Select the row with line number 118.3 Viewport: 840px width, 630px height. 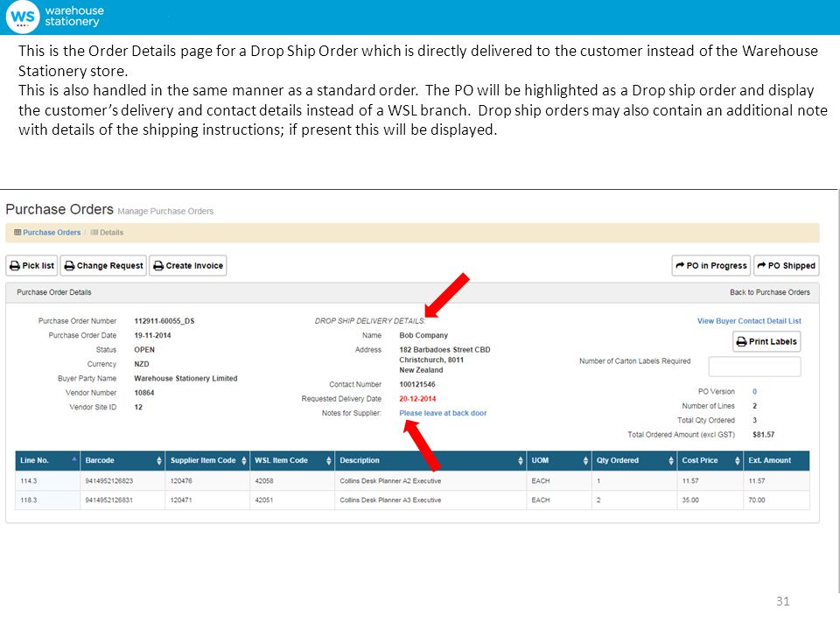[x=412, y=500]
